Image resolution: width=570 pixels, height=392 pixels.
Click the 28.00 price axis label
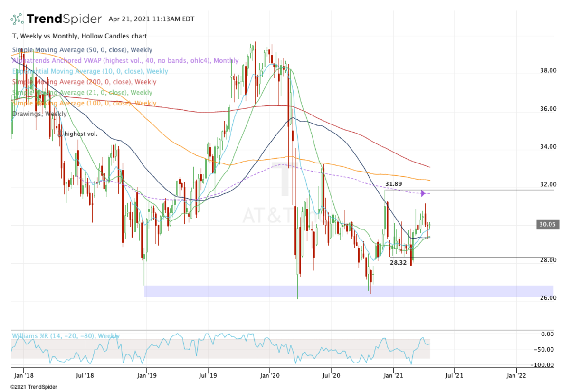(548, 260)
